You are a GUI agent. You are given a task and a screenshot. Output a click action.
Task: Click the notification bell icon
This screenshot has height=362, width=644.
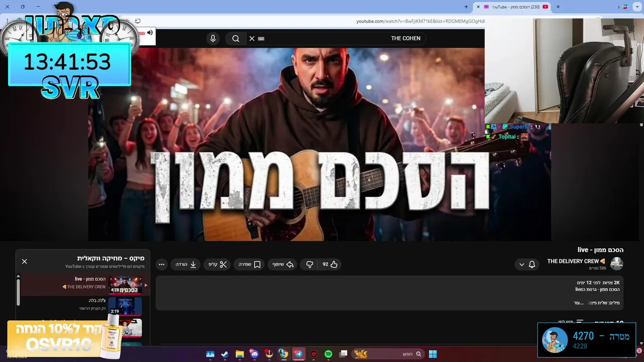[532, 264]
